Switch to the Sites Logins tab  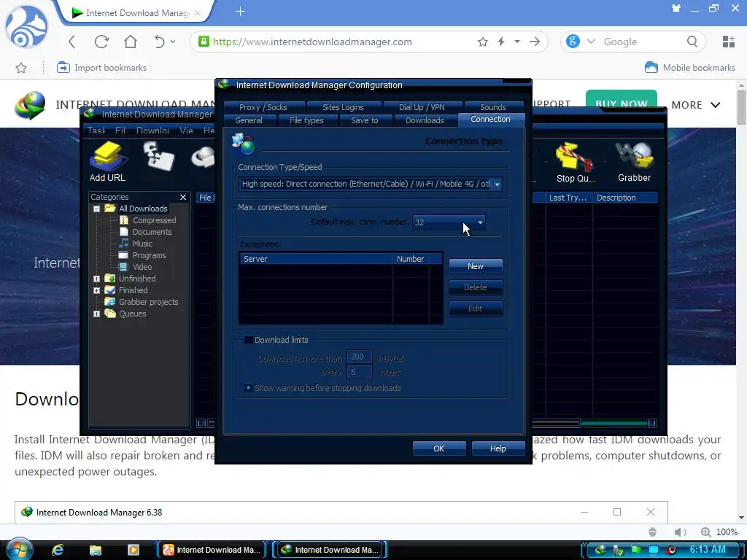pos(343,107)
